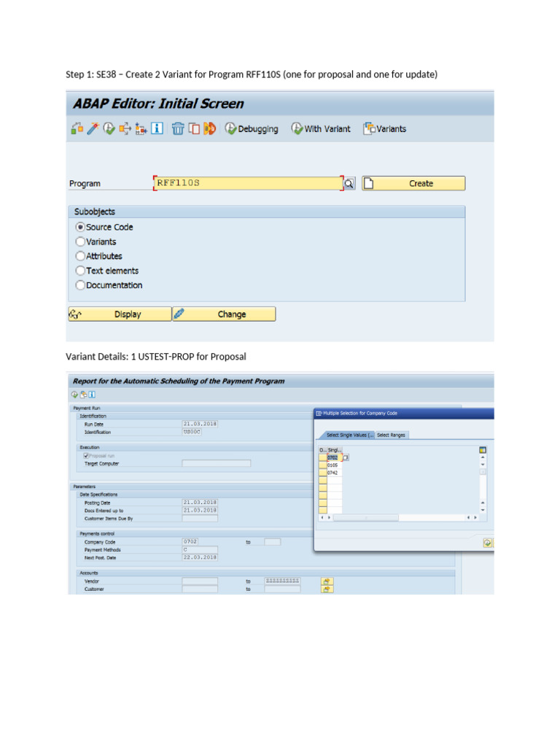This screenshot has width=560, height=747.
Task: Switch to the Select Ranges tab
Action: point(391,435)
